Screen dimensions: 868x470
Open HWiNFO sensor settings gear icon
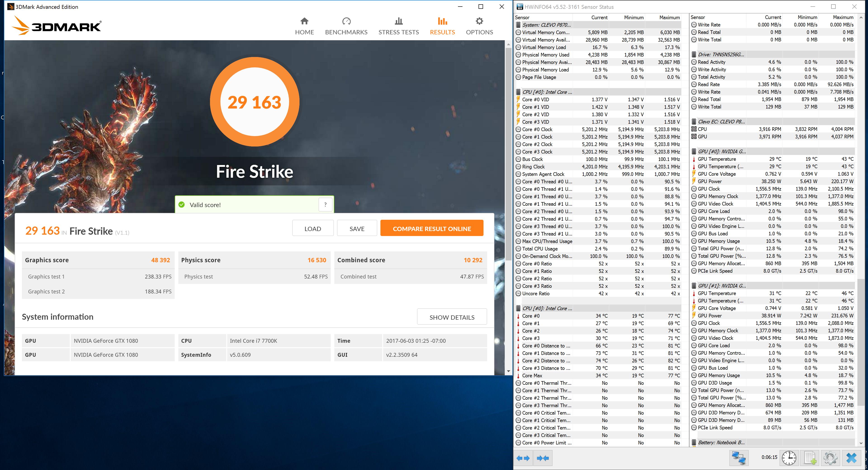click(830, 458)
